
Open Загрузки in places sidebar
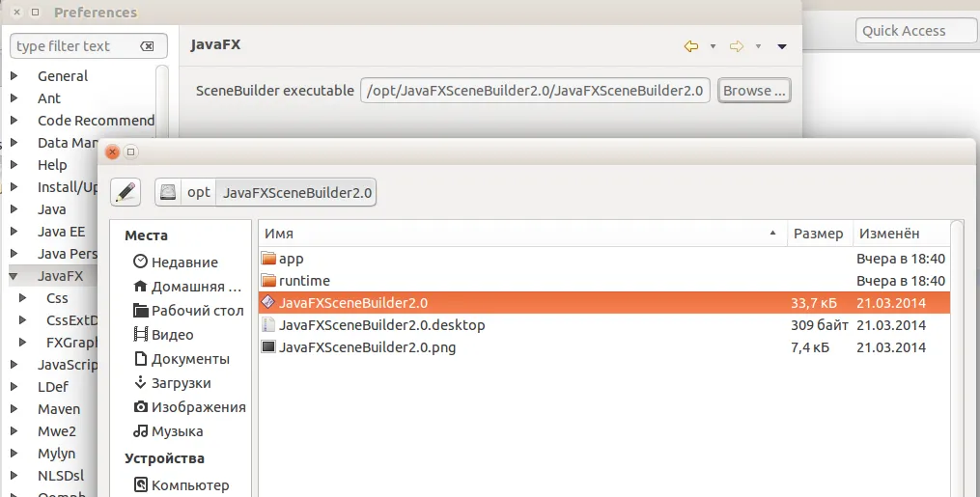(x=182, y=383)
